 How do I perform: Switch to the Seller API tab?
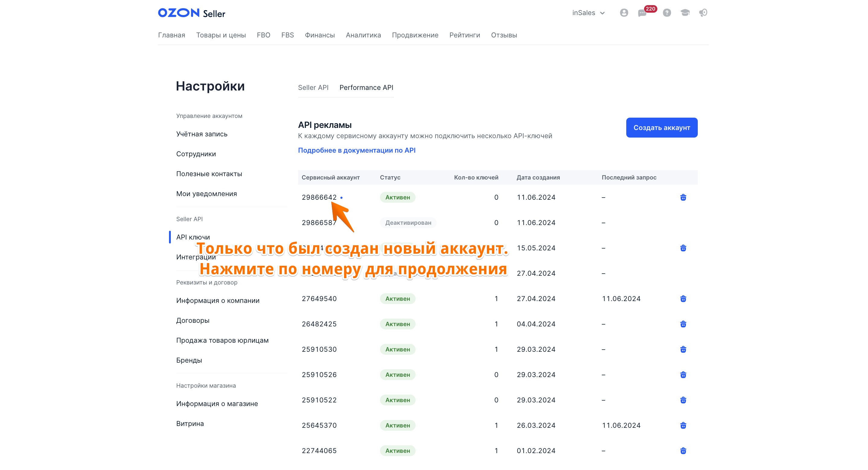[313, 87]
